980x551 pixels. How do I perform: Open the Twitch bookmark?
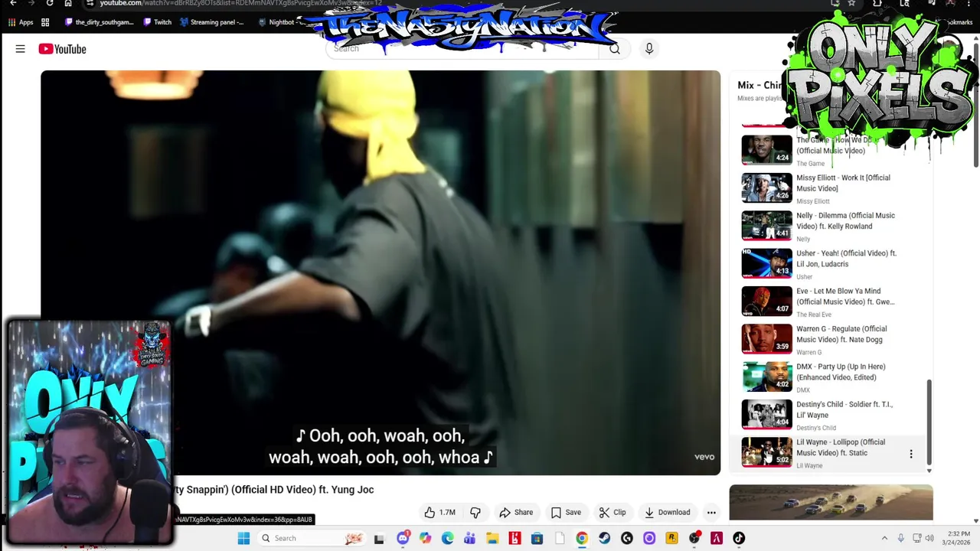[158, 22]
